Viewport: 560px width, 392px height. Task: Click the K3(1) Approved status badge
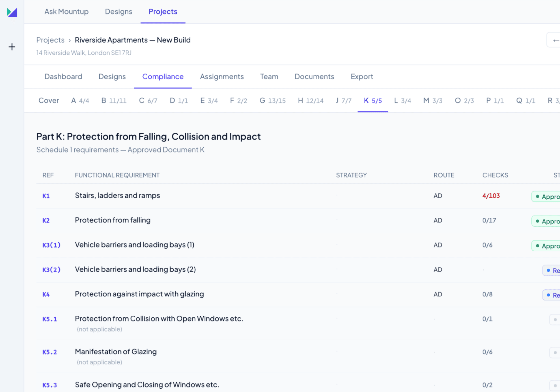click(546, 246)
